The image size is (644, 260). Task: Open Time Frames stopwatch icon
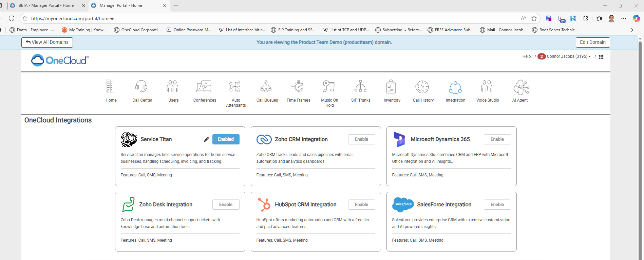[x=298, y=87]
